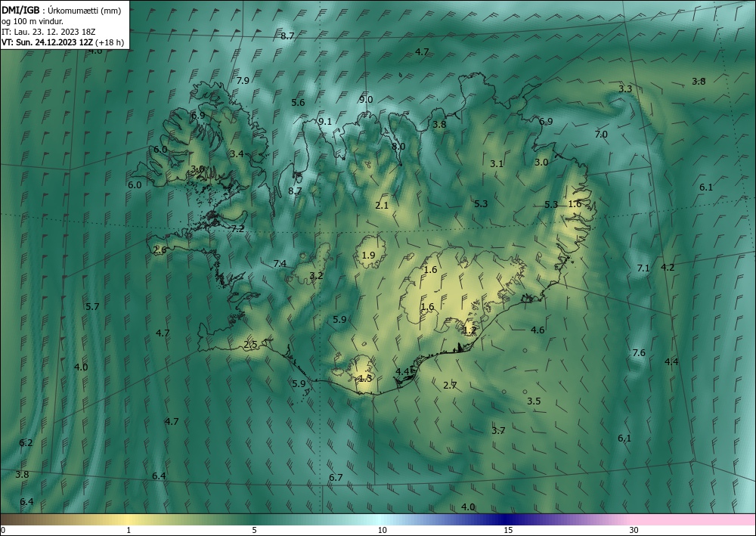This screenshot has width=756, height=536.
Task: Click the 2.6 value on the map
Action: coord(160,250)
